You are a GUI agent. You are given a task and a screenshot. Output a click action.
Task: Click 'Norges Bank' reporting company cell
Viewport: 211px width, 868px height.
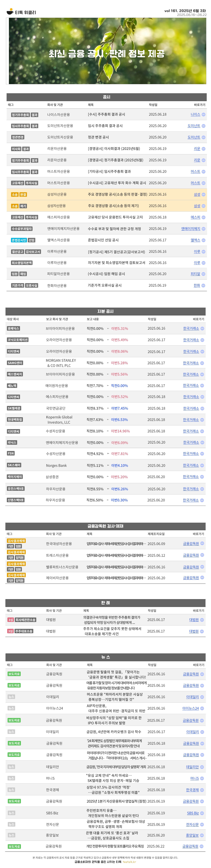click(56, 466)
